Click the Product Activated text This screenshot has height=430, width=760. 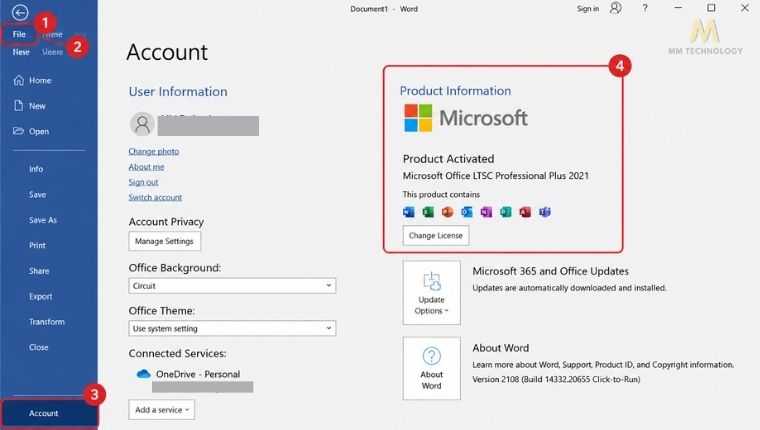pos(448,159)
